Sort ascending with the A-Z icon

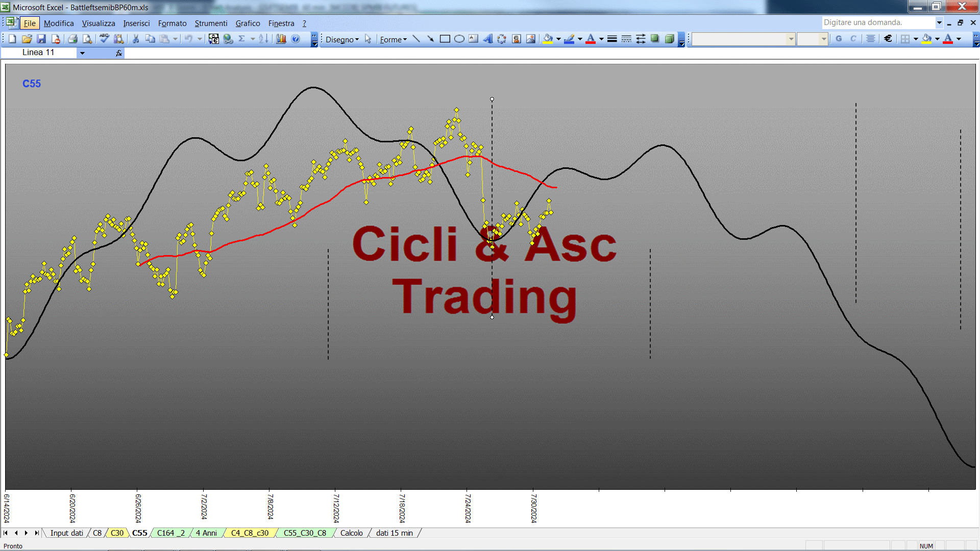263,39
